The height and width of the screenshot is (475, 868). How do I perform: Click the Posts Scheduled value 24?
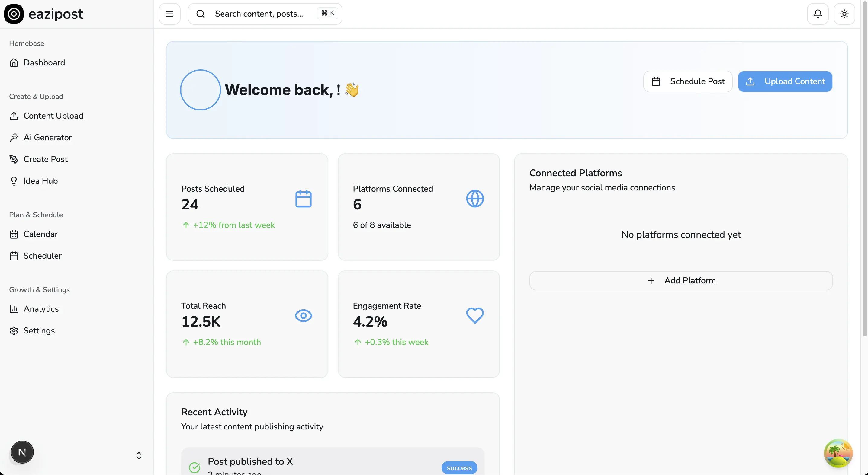point(190,204)
